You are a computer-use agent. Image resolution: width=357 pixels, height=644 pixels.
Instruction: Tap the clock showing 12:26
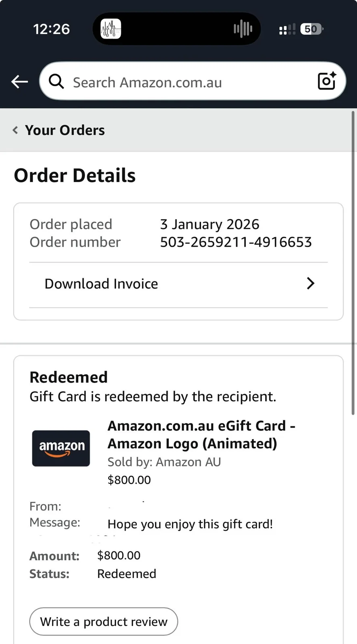click(52, 29)
